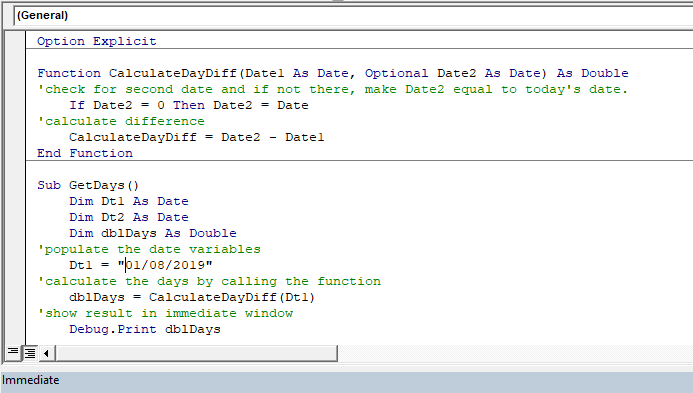Click 'Dim dblDays As Double' line

point(153,233)
